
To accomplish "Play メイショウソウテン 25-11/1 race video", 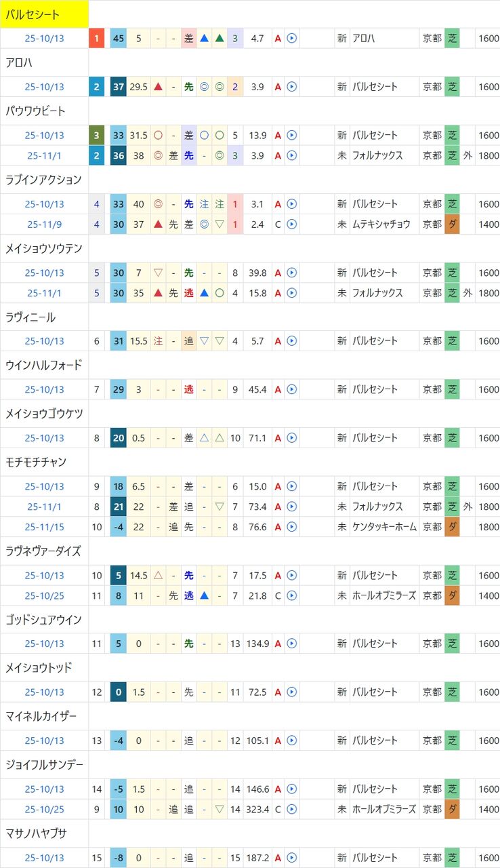I will [x=292, y=293].
